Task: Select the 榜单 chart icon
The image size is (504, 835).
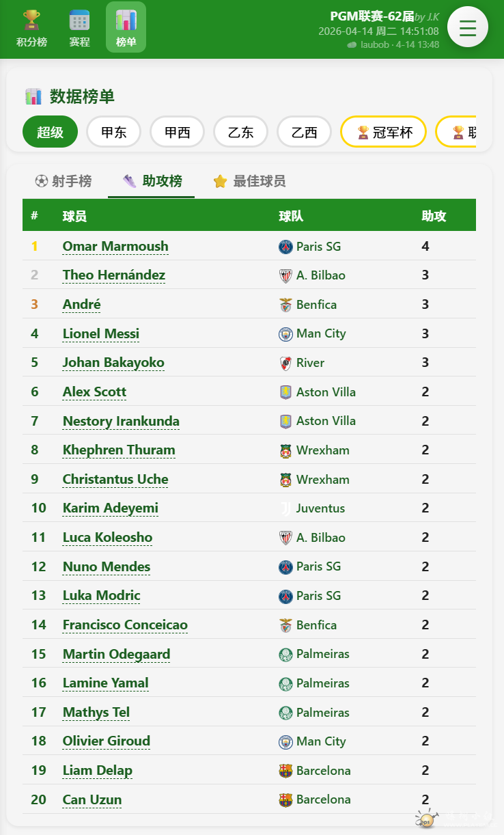Action: coord(126,20)
